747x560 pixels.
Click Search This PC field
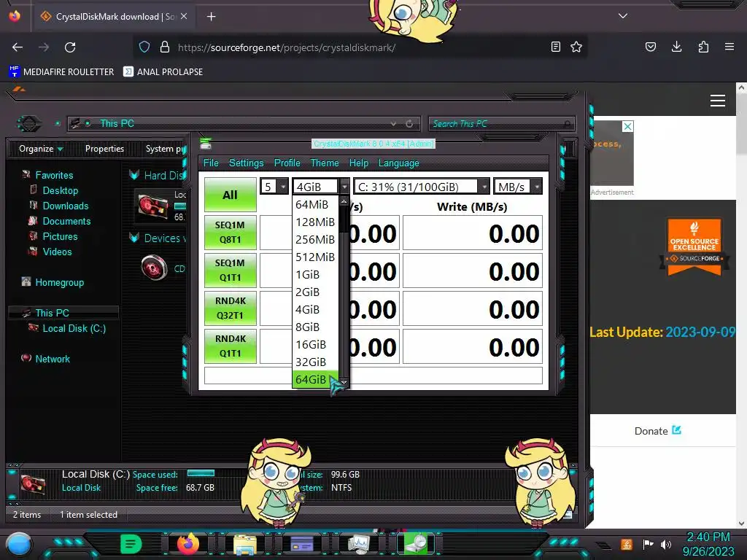(502, 124)
